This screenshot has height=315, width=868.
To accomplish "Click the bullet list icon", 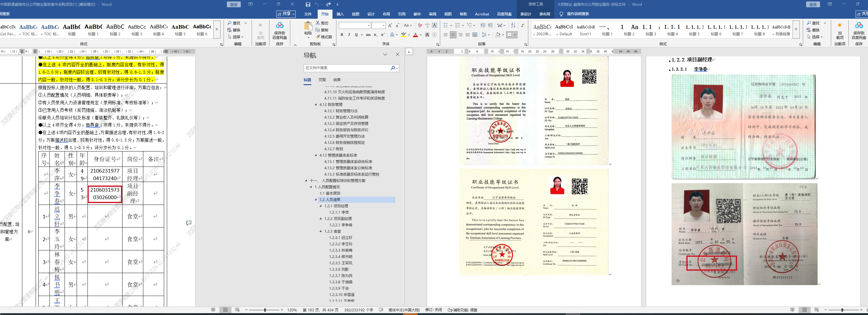I will (446, 25).
